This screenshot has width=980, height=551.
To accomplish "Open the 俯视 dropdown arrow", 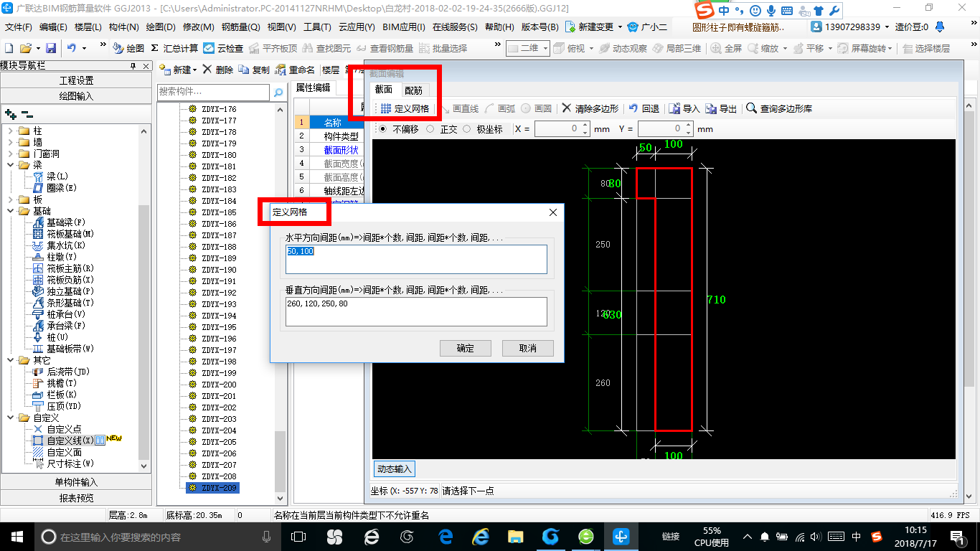I will click(x=590, y=48).
